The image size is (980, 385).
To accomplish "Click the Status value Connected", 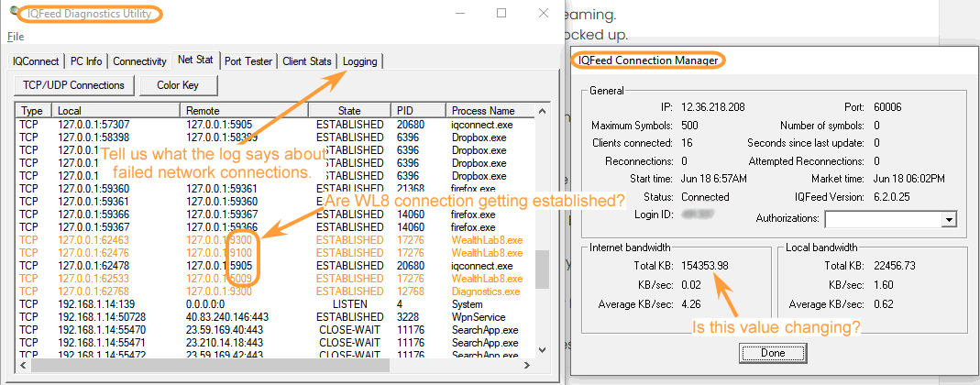I will click(705, 197).
